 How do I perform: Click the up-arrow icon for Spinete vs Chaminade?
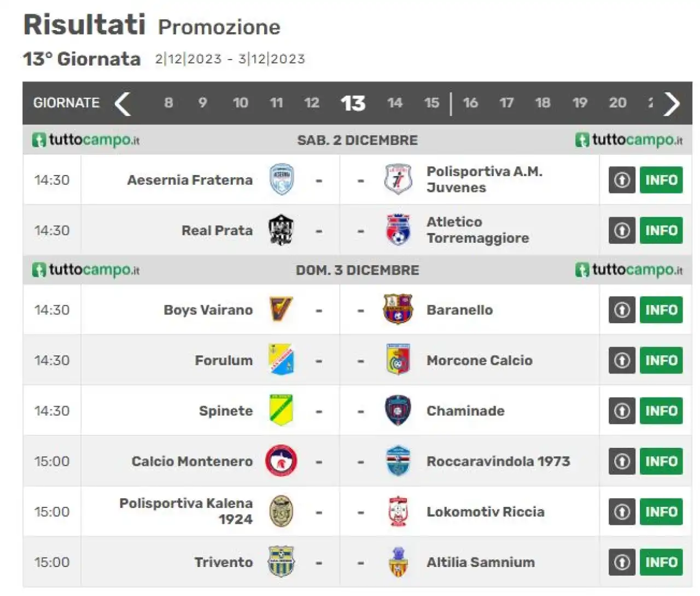tap(622, 411)
